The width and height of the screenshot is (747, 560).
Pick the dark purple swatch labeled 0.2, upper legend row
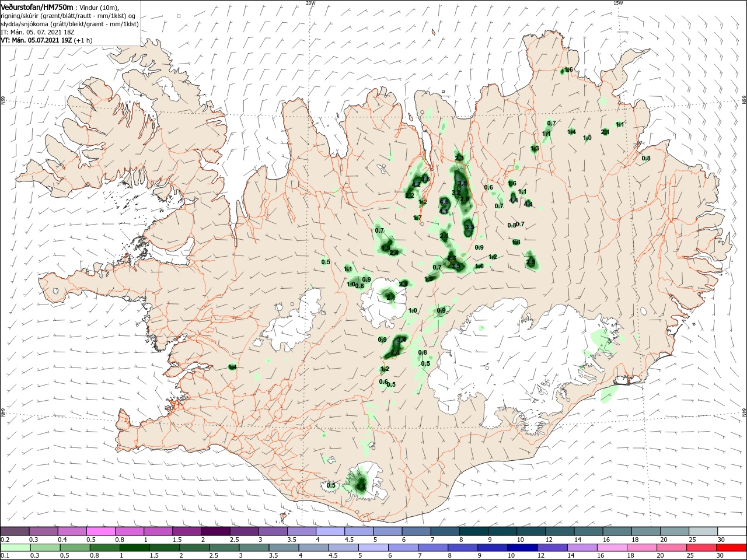pyautogui.click(x=15, y=531)
